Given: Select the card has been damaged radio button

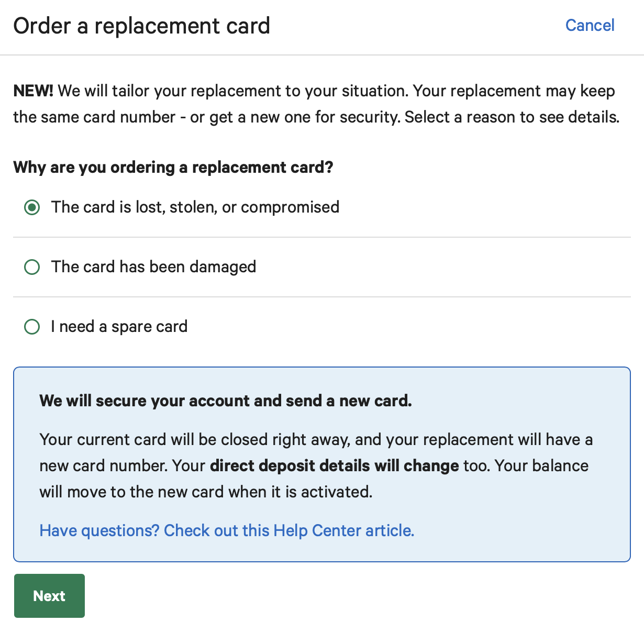Looking at the screenshot, I should (32, 267).
